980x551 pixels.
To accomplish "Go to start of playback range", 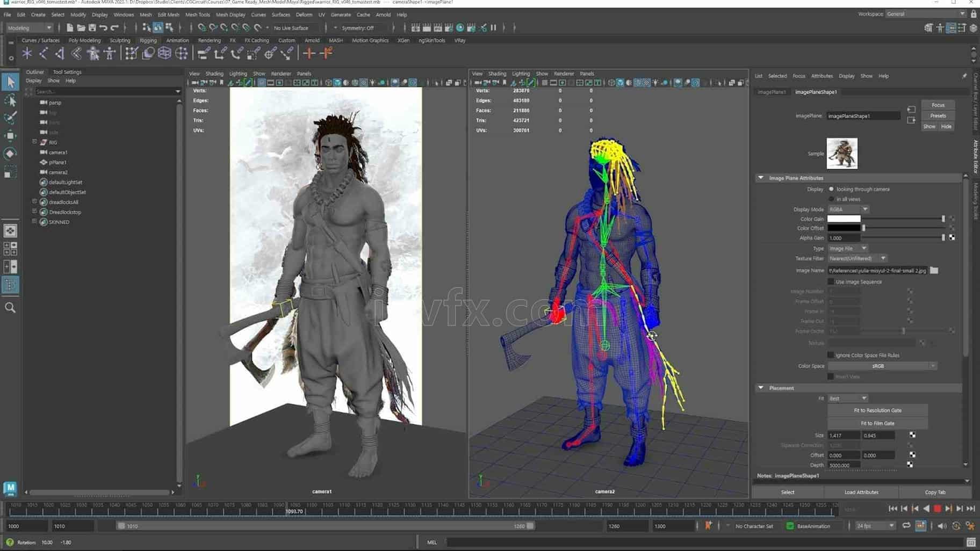I will click(892, 509).
